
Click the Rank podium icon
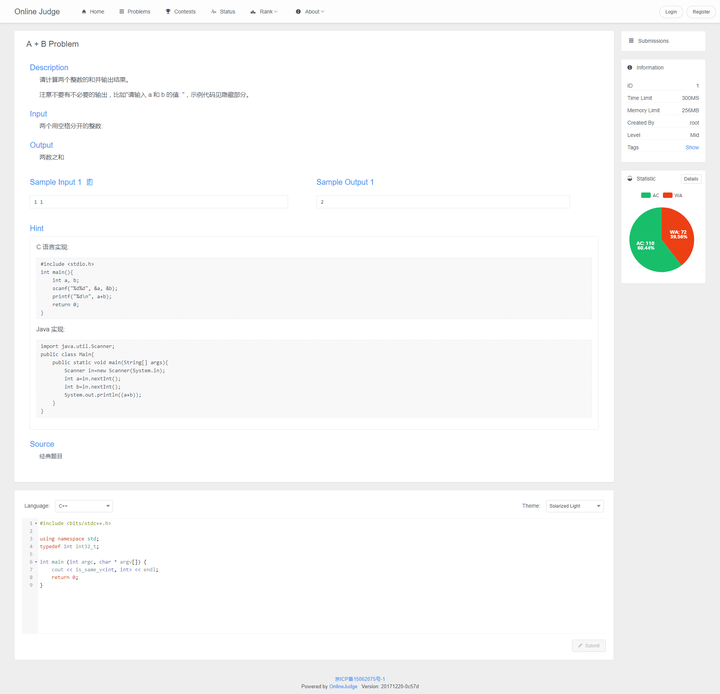[254, 12]
